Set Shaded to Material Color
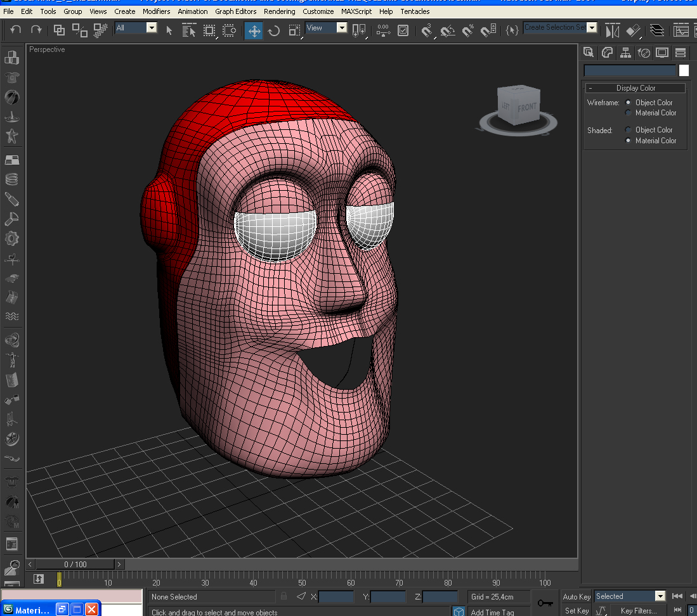The width and height of the screenshot is (697, 616). click(628, 140)
